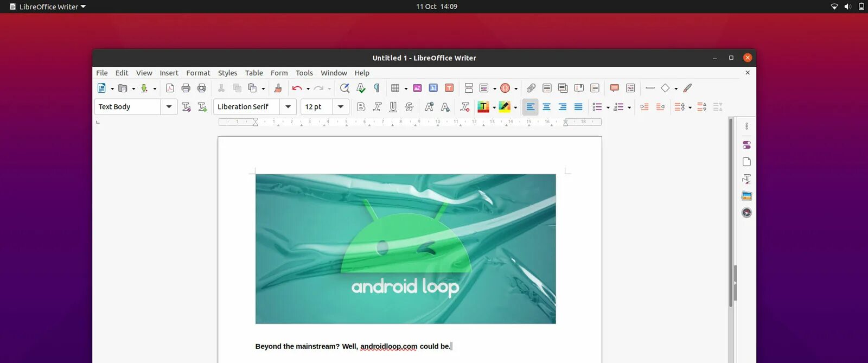Viewport: 868px width, 363px height.
Task: Toggle Formatting Marks pilcrow
Action: [376, 88]
